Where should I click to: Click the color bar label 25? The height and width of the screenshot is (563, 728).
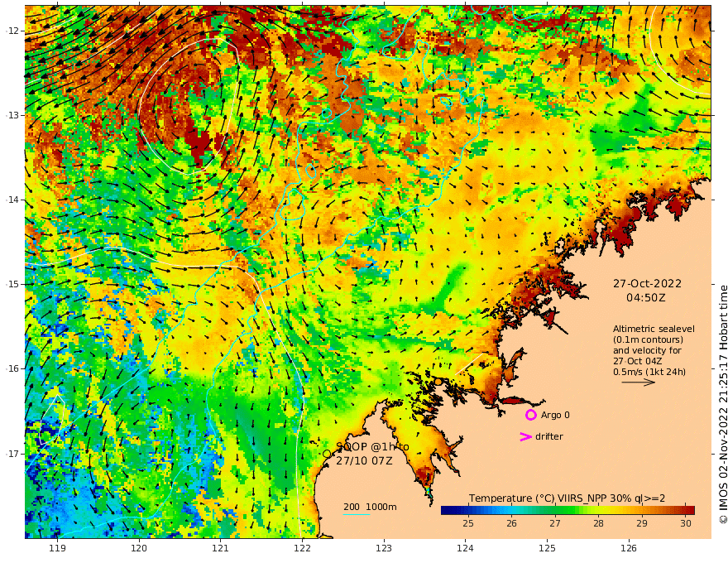click(x=468, y=523)
